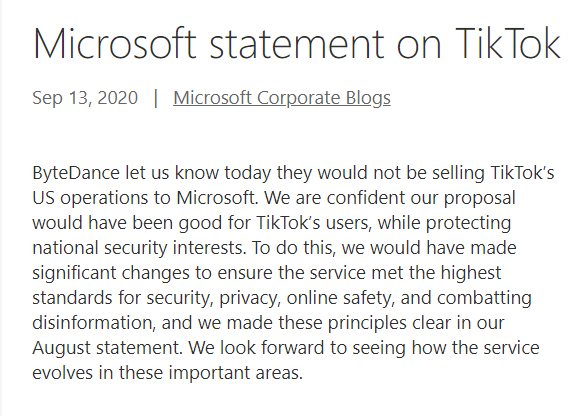Screen dimensions: 580x416
Task: Click the phrase 'national security interests'
Action: tap(138, 248)
